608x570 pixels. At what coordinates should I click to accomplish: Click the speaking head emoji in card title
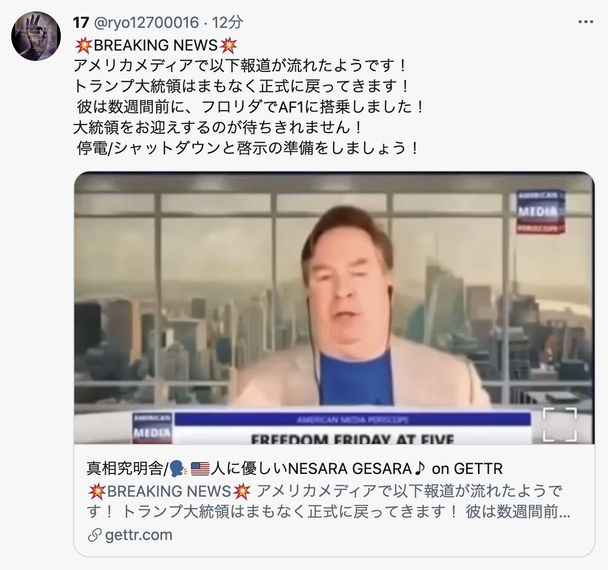point(179,469)
